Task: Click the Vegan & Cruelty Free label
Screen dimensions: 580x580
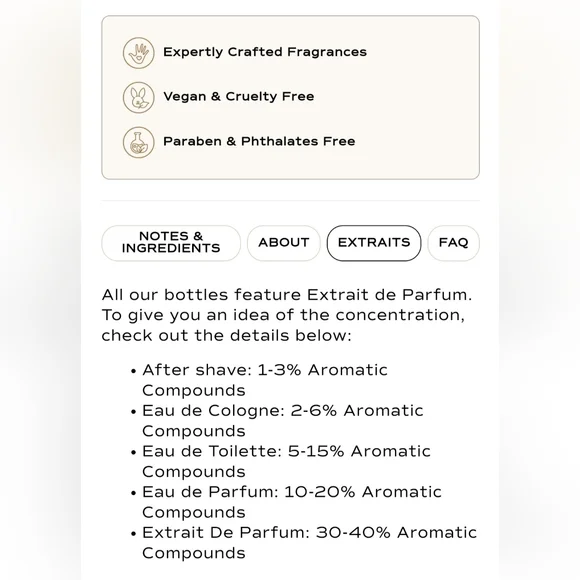Action: (x=239, y=97)
